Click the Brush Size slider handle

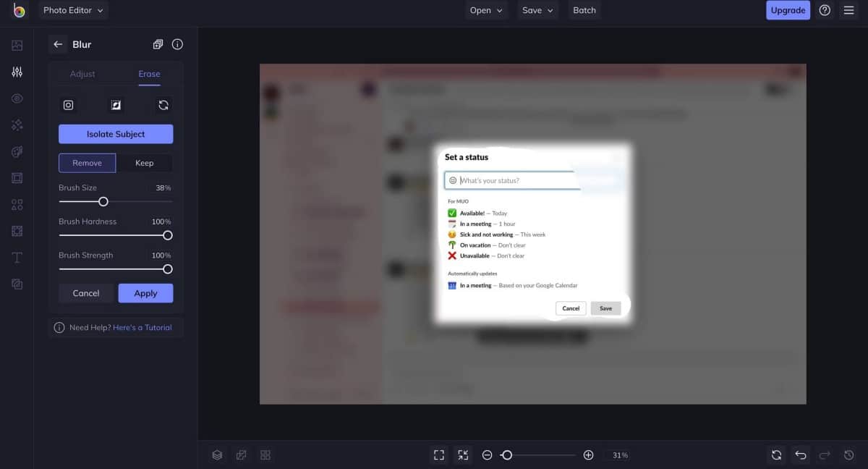103,202
